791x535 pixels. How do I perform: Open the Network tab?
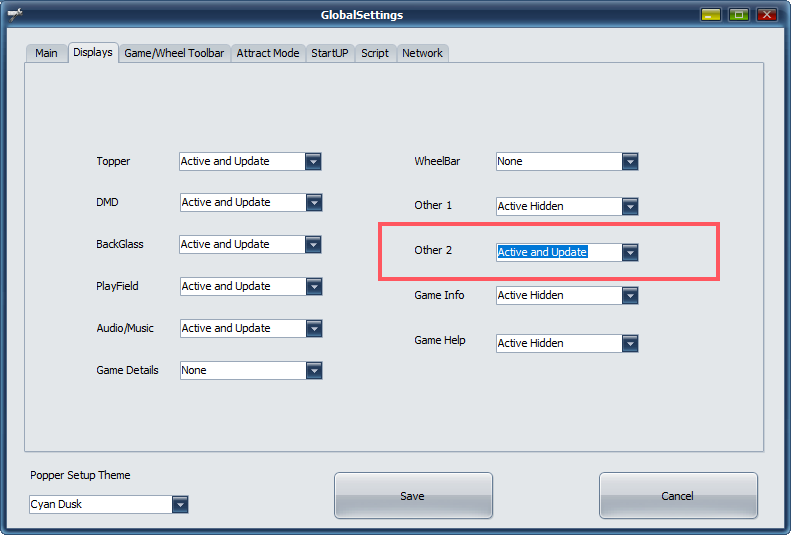coord(422,54)
